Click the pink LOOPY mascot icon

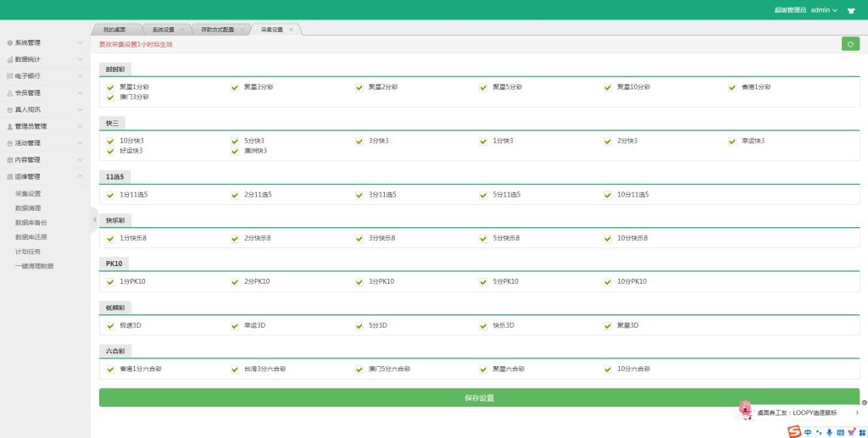(x=745, y=410)
